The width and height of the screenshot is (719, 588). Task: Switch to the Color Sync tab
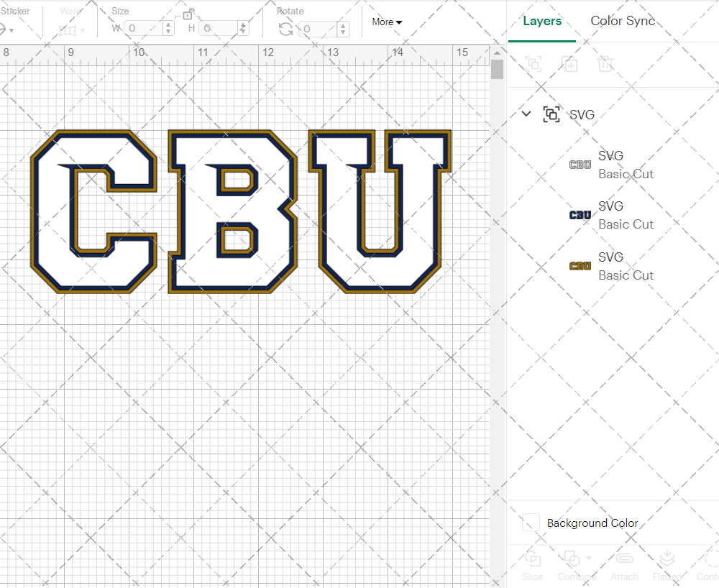pos(623,21)
